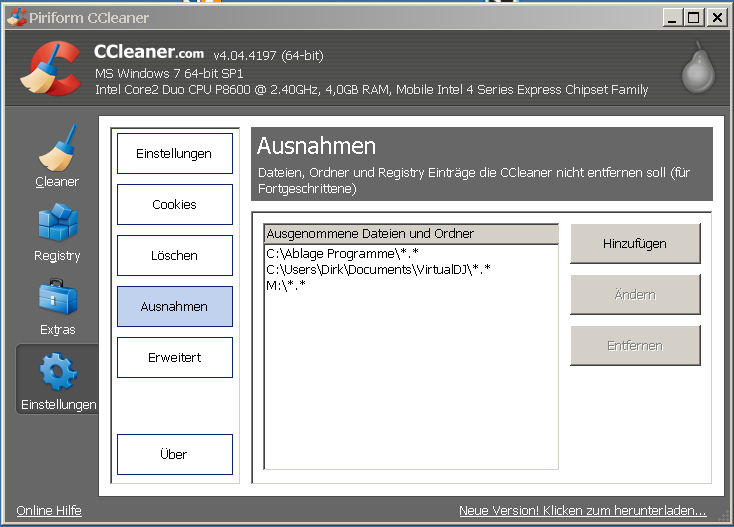
Task: Click the CCleaner.com header title
Action: 149,52
